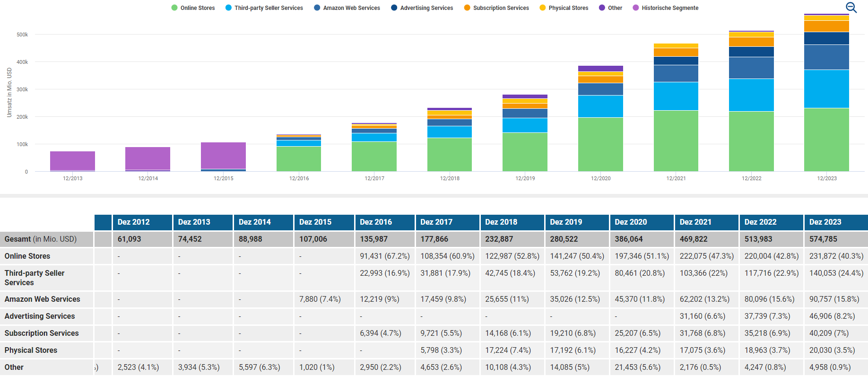Click the Dez 2015 column header
The height and width of the screenshot is (376, 868).
324,222
